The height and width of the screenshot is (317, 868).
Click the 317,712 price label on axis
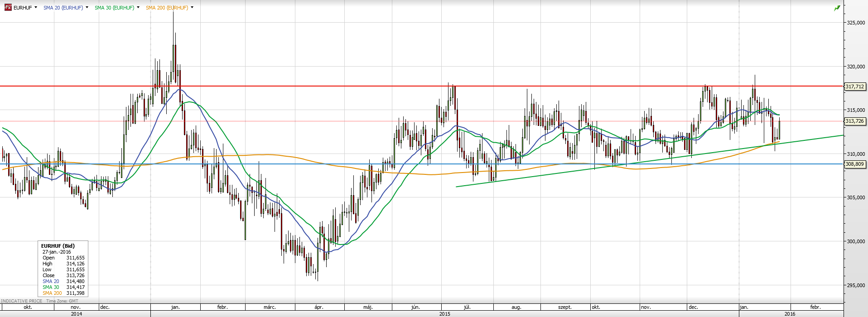point(855,86)
